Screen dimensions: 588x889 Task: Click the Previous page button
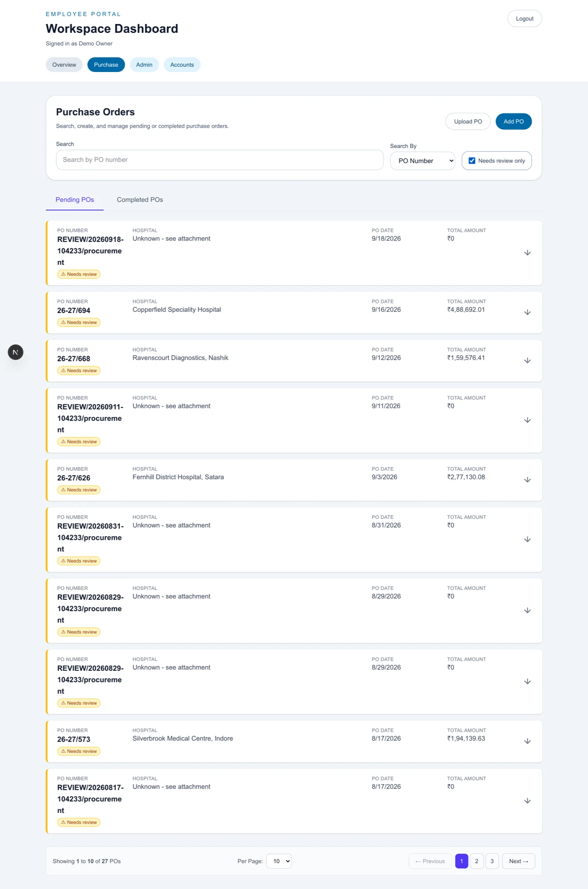(430, 861)
